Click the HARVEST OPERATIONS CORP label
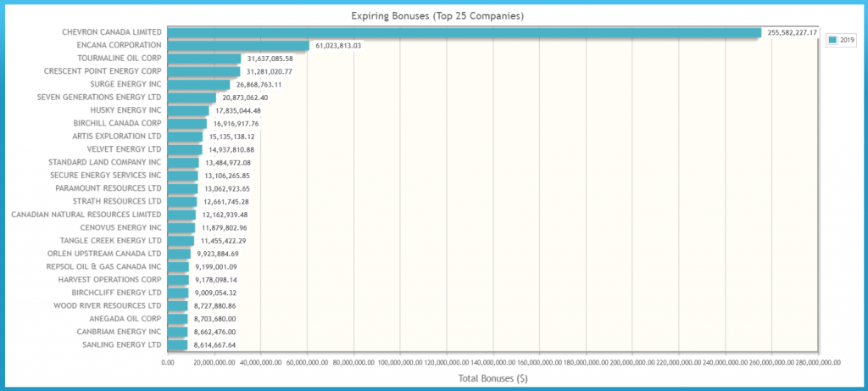The width and height of the screenshot is (868, 391). point(110,280)
